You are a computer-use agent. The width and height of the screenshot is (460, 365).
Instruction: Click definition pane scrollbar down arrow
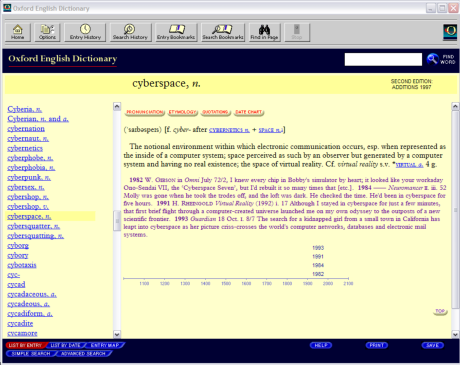point(455,334)
